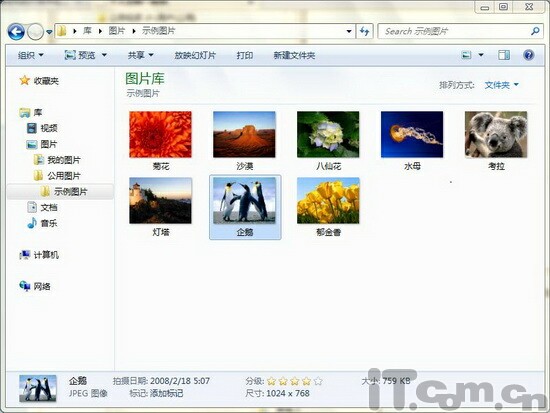Click 新建文件夹 button
The width and height of the screenshot is (550, 413).
[294, 55]
